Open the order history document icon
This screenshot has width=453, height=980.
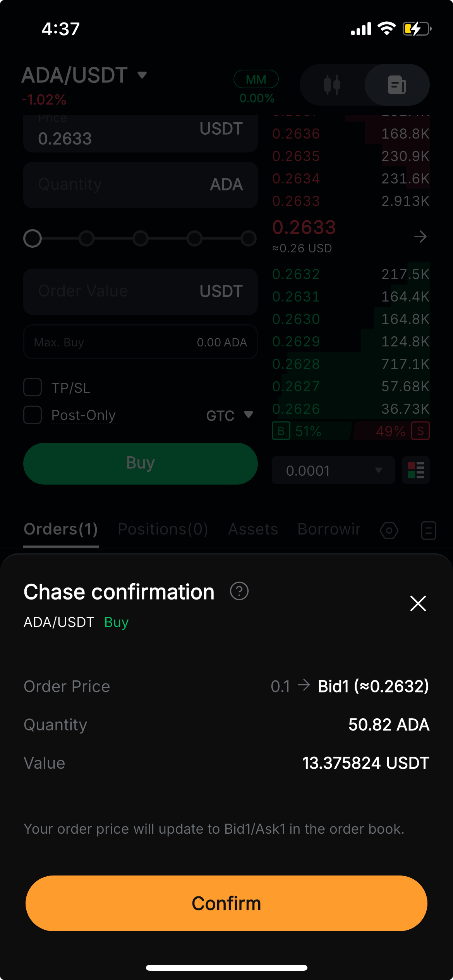(428, 530)
